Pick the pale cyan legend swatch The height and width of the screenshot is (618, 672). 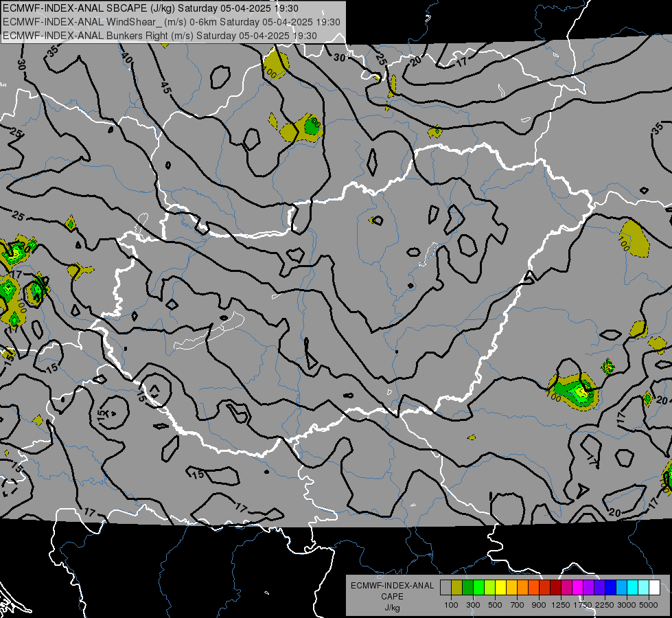[x=644, y=587]
